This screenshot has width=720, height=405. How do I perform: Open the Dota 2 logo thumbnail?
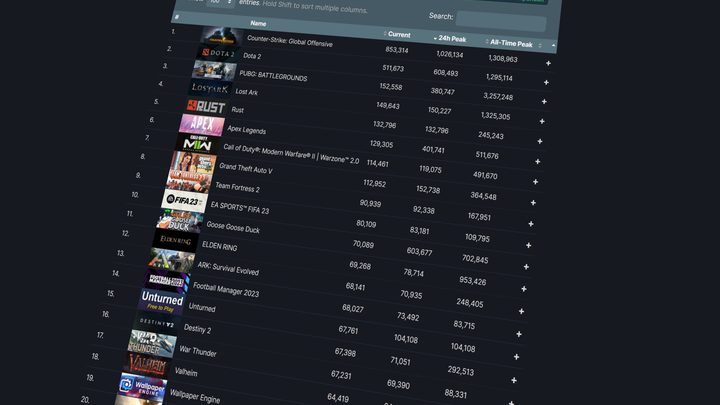tap(218, 53)
